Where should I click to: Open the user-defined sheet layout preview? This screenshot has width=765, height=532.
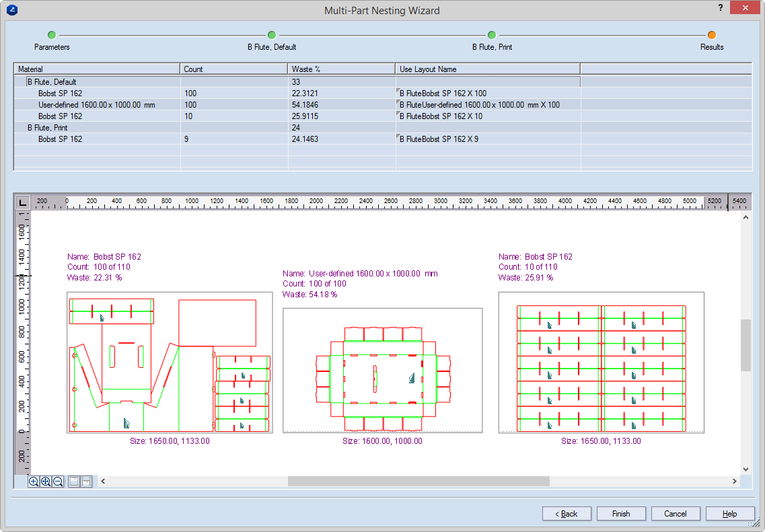click(x=382, y=370)
